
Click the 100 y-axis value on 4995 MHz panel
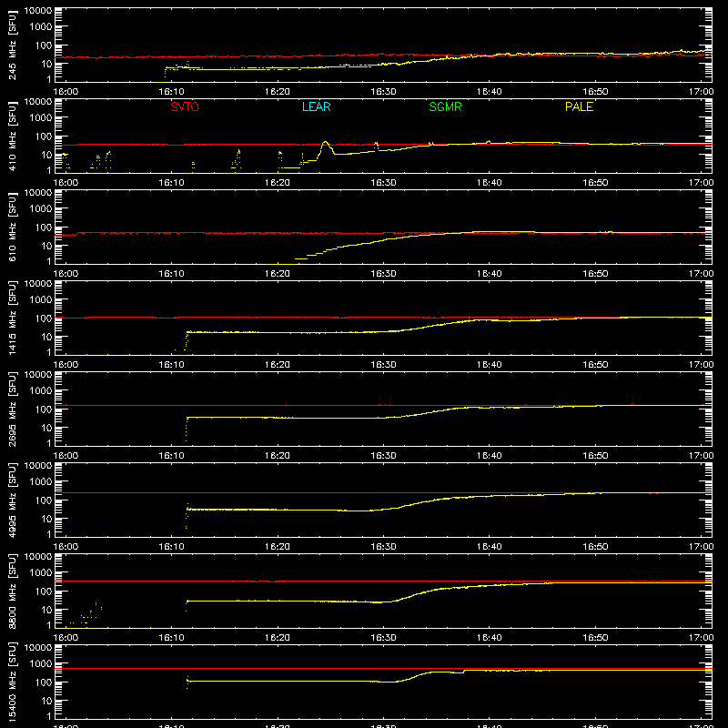(44, 500)
